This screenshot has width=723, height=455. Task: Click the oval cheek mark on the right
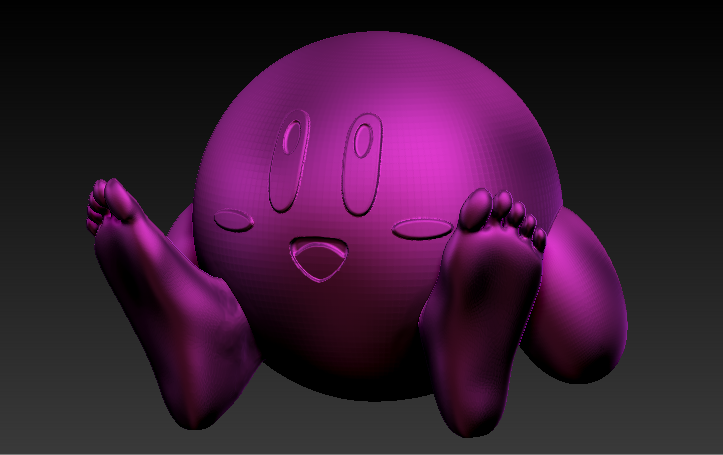click(422, 229)
